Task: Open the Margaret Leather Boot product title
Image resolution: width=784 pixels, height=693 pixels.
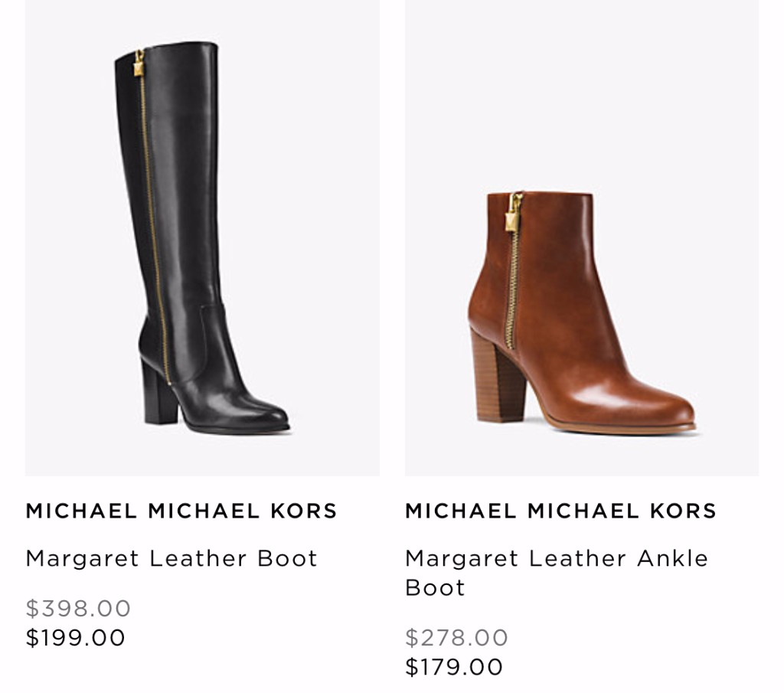Action: tap(171, 558)
